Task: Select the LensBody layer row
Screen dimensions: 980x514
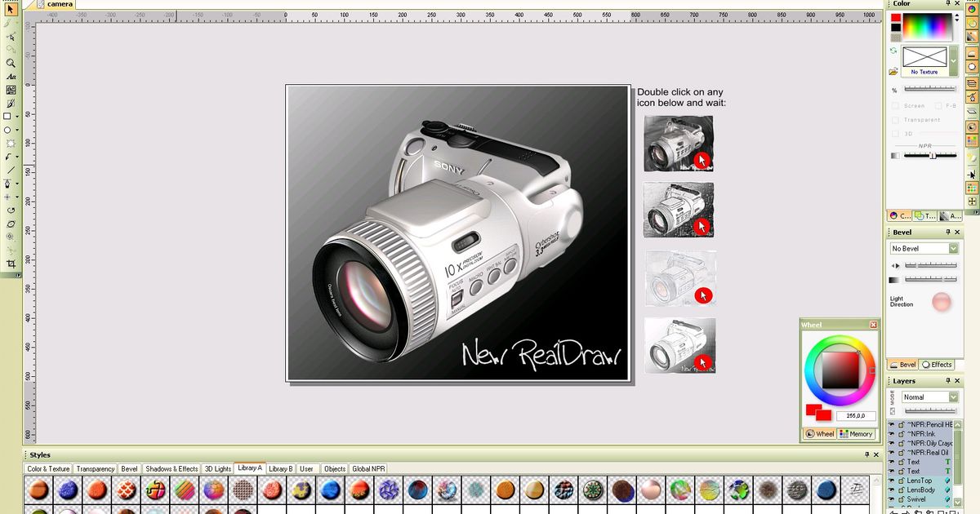Action: (920, 490)
